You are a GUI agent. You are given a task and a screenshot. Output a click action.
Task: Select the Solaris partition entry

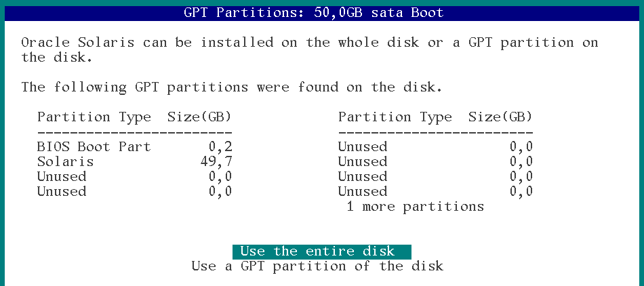[x=66, y=161]
